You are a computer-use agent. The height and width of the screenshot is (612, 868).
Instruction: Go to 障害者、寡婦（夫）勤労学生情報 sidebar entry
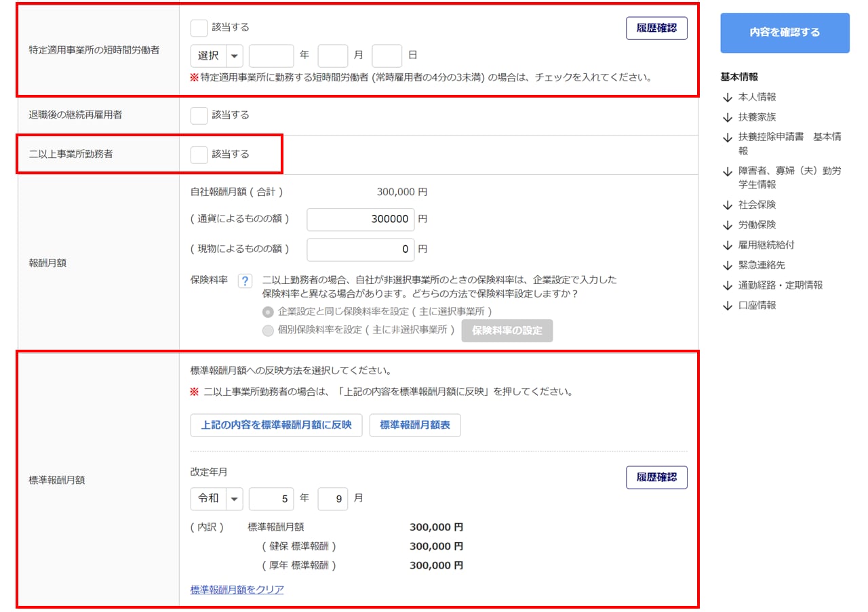(790, 178)
